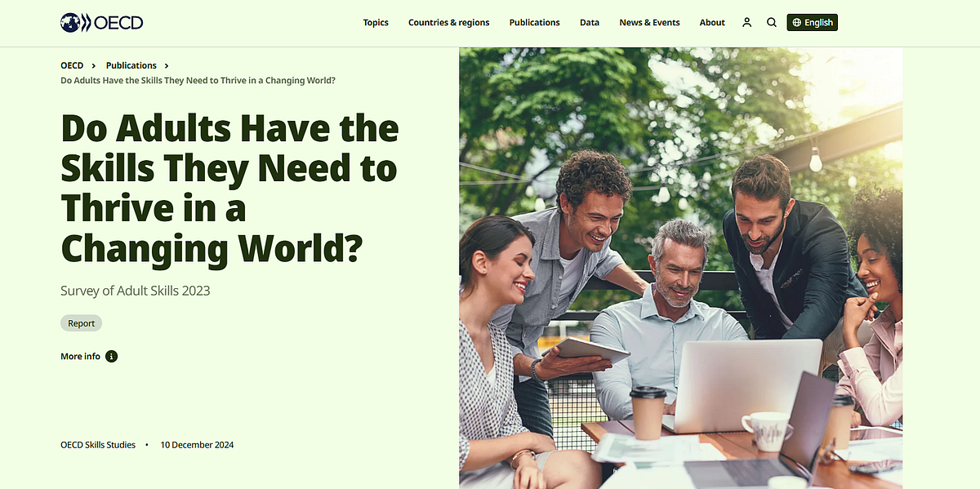The height and width of the screenshot is (489, 980).
Task: Go to OECD breadcrumb link
Action: pyautogui.click(x=72, y=65)
